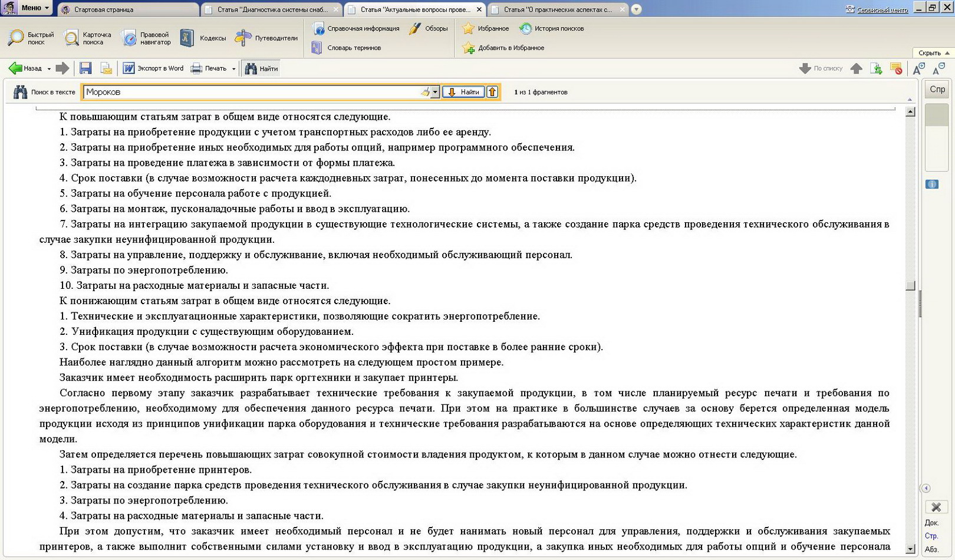Expand the Печать options arrow
The image size is (955, 560).
(x=234, y=69)
